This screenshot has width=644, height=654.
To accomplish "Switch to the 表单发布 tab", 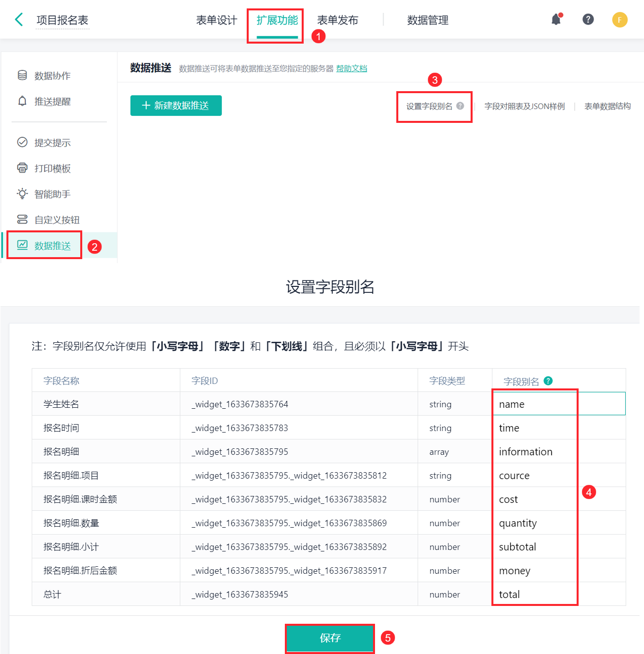I will 337,20.
